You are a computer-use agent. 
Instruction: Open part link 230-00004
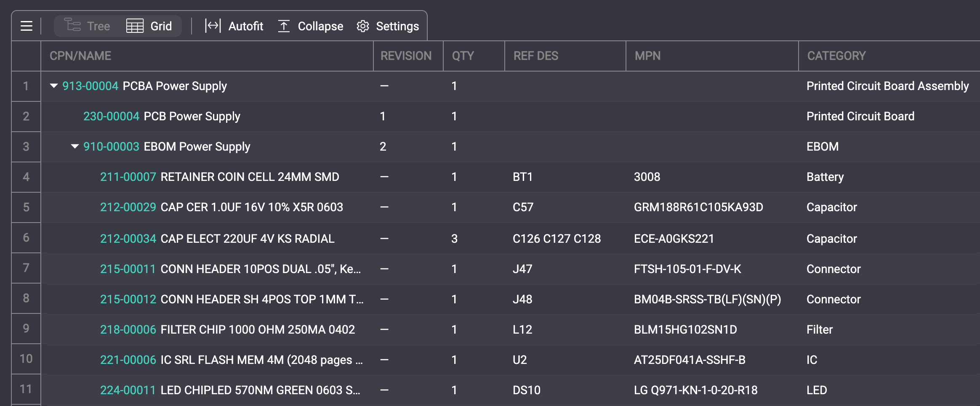coord(111,116)
